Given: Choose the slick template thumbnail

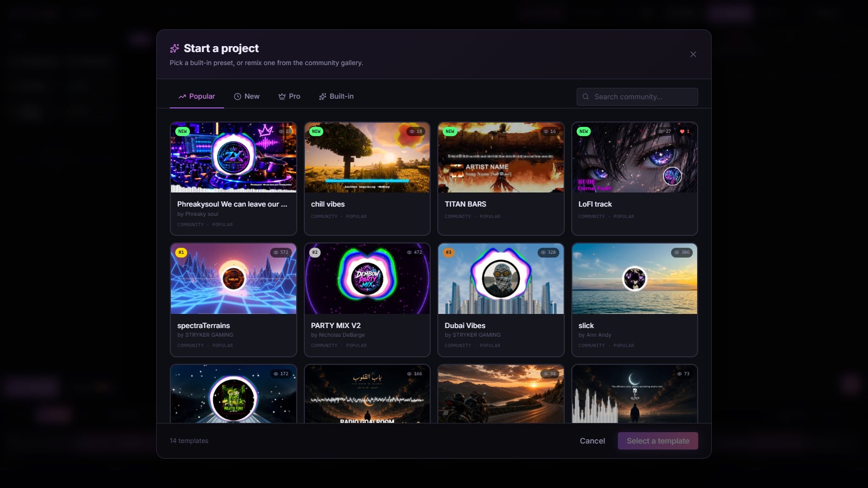Looking at the screenshot, I should [635, 279].
